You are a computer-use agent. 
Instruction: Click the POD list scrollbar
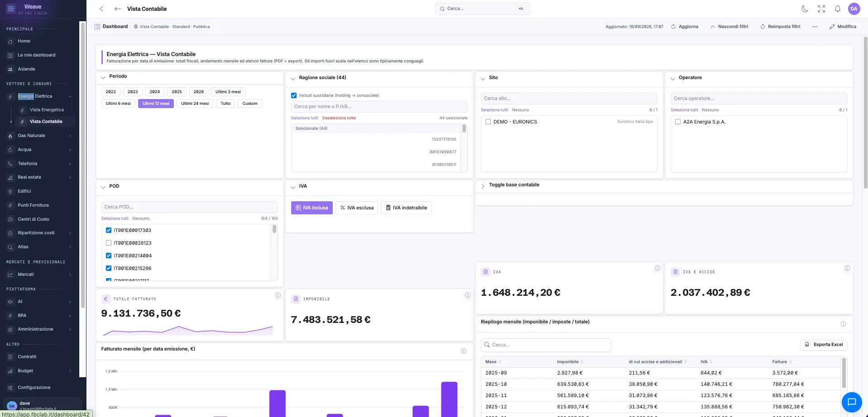tap(274, 229)
